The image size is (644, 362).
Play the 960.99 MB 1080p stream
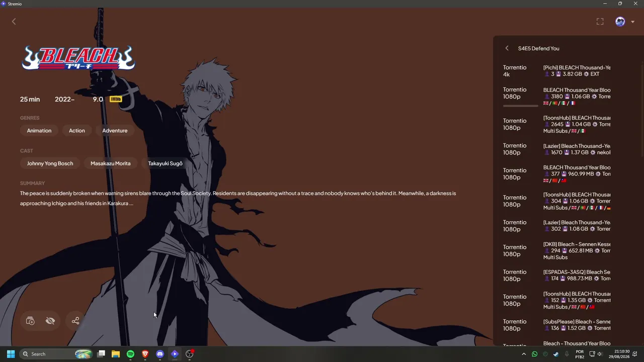point(568,174)
